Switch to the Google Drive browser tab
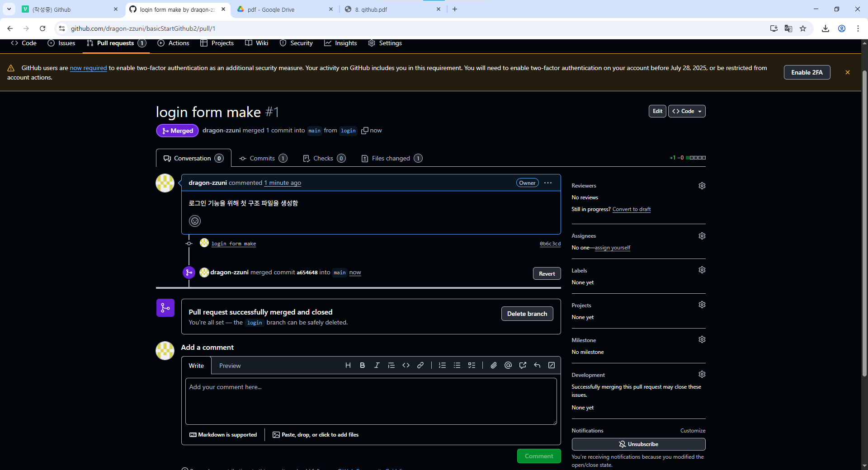Screen dimensions: 868x470 (285, 9)
